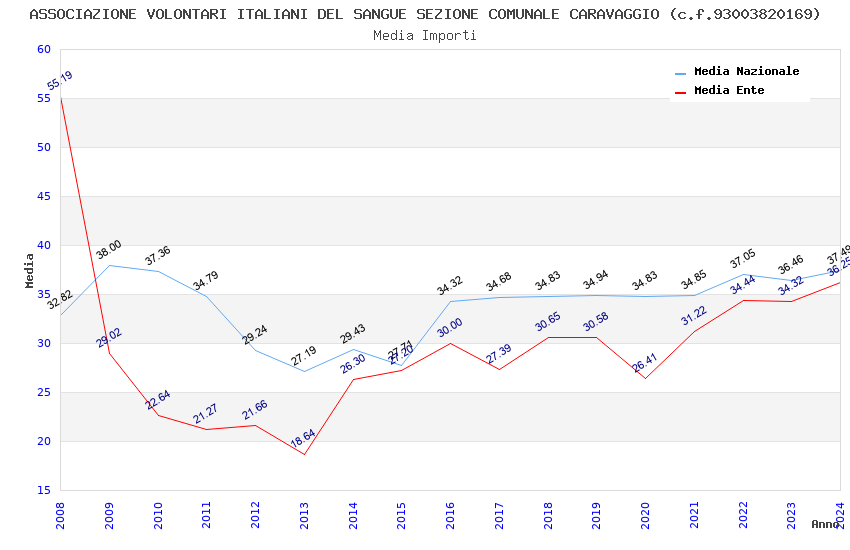Click the 29.02 data label

coord(109,338)
